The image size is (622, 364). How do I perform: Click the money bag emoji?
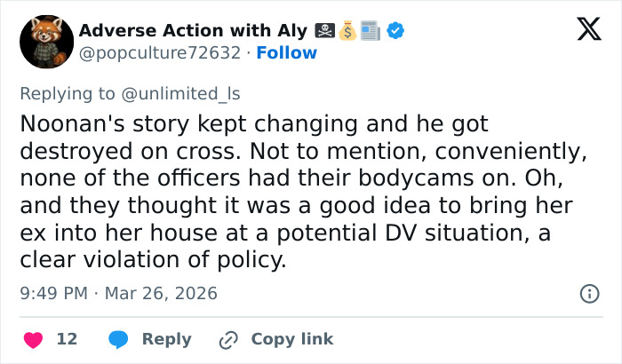pyautogui.click(x=347, y=30)
